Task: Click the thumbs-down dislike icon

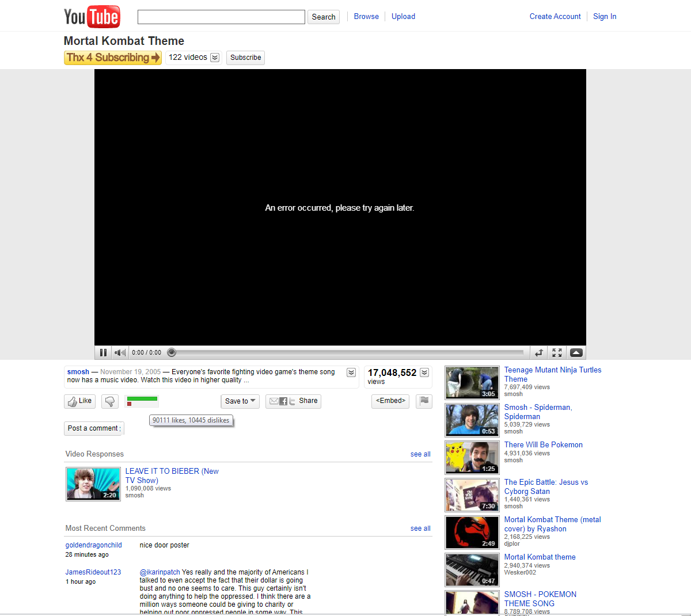Action: pos(110,401)
